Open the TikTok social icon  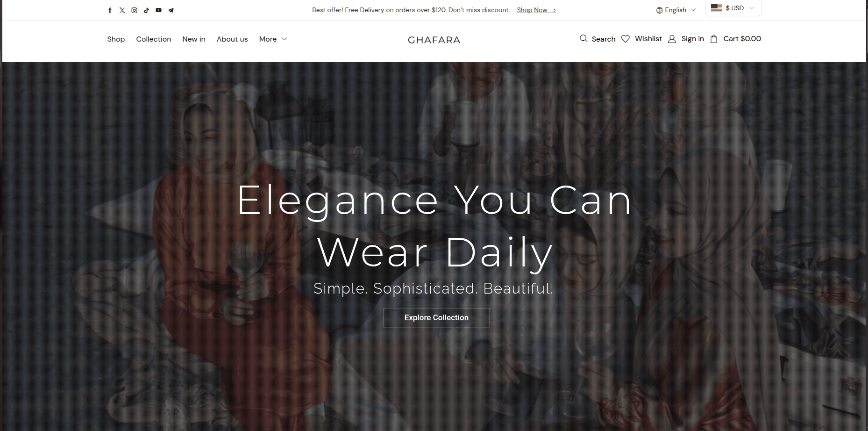[146, 10]
